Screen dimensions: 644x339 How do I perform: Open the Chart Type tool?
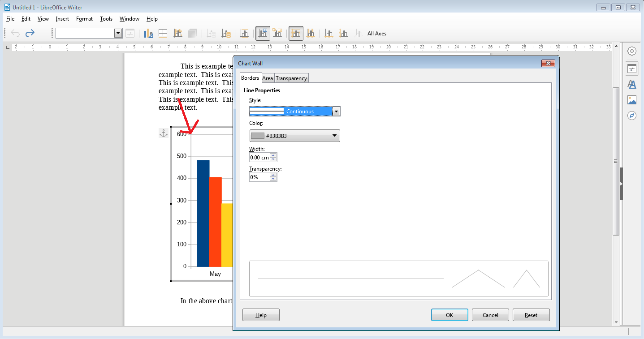[x=148, y=33]
